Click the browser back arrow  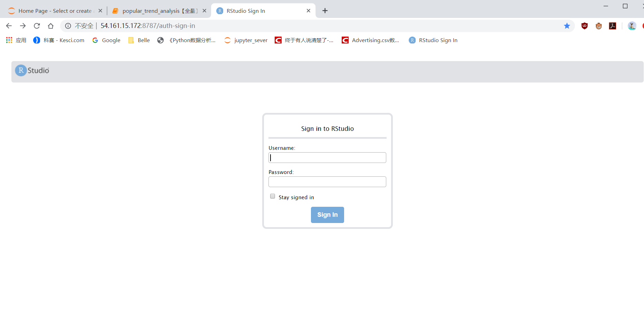click(9, 26)
